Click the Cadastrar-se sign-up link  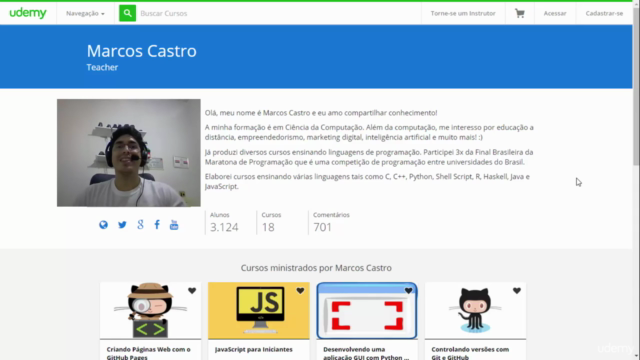(604, 13)
